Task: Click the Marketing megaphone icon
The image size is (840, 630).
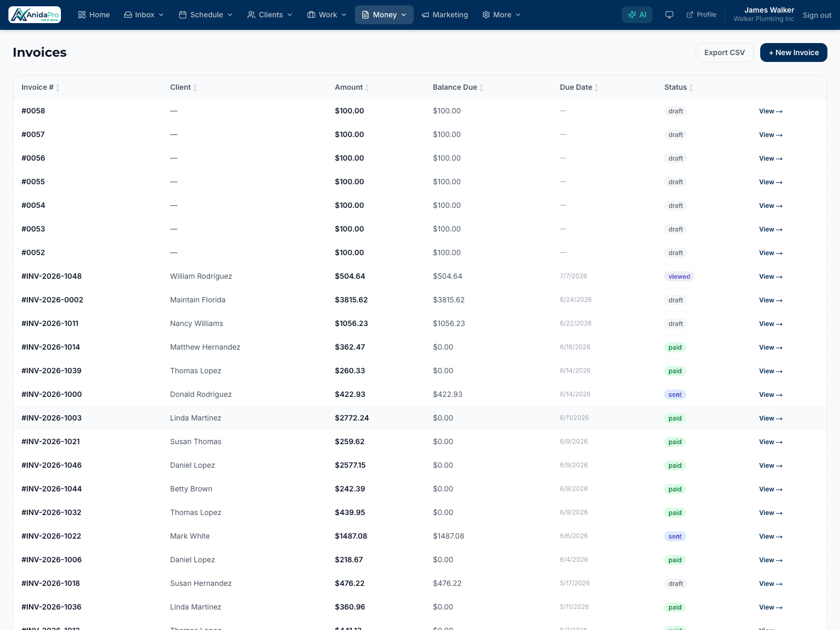Action: [425, 15]
